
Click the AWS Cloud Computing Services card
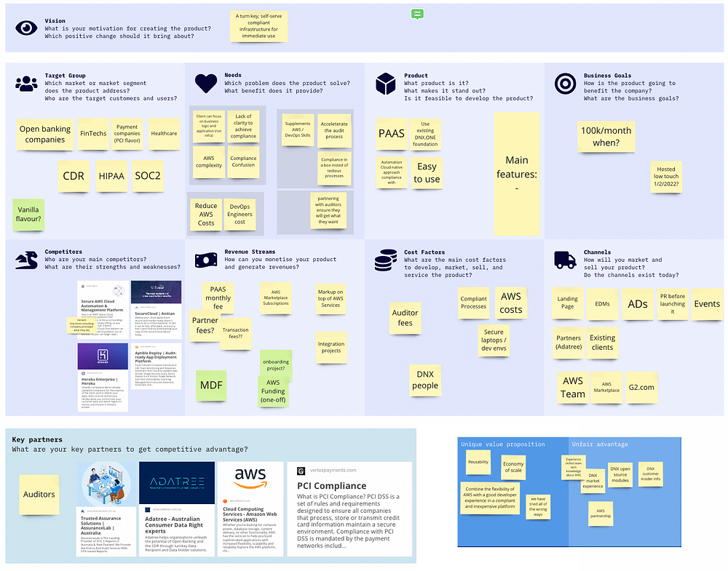[250, 508]
